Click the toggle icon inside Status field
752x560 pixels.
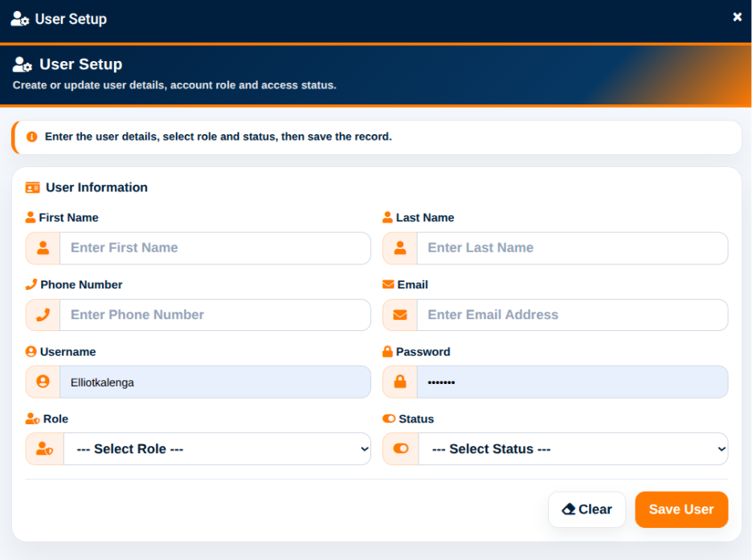[401, 448]
